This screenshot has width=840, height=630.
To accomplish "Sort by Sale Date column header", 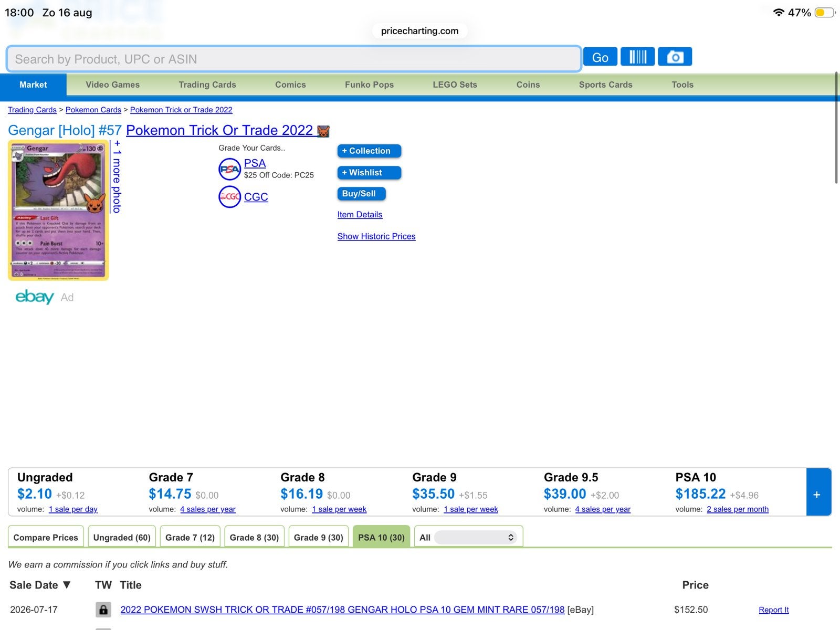I will click(40, 585).
